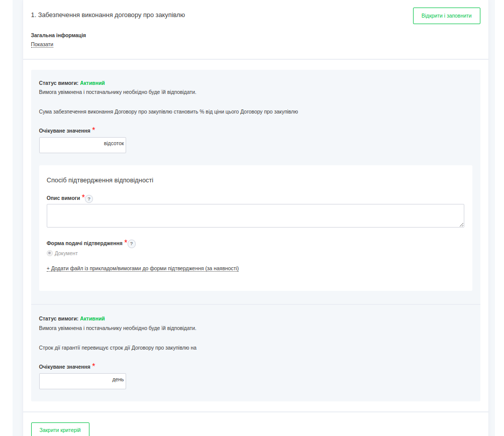Click the first green "Активний" status text
The width and height of the screenshot is (504, 436).
92,83
